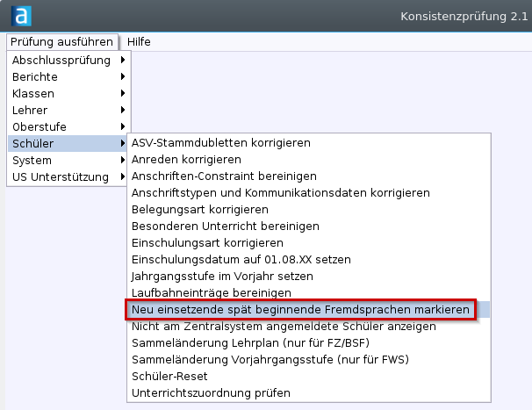Open the US Unterstützung submenu entry

pos(68,176)
